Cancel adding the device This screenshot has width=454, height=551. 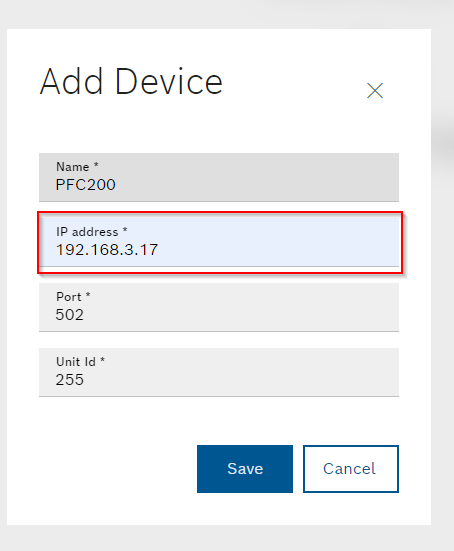(x=351, y=469)
